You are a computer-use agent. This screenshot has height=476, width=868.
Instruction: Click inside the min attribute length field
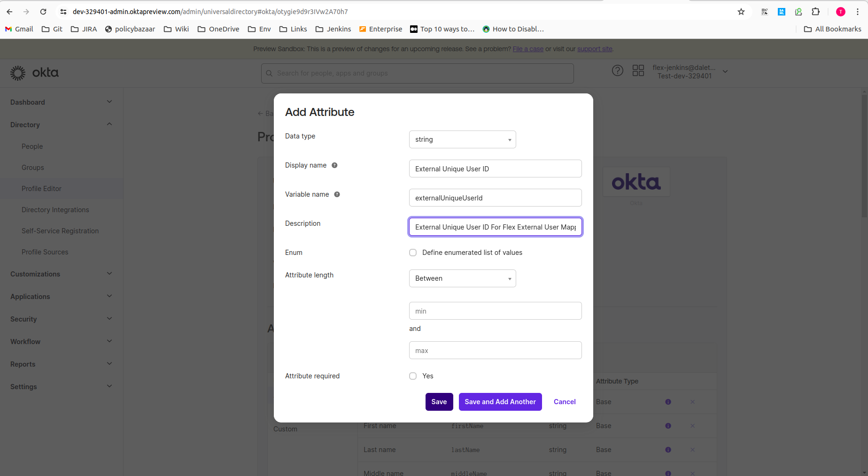495,311
